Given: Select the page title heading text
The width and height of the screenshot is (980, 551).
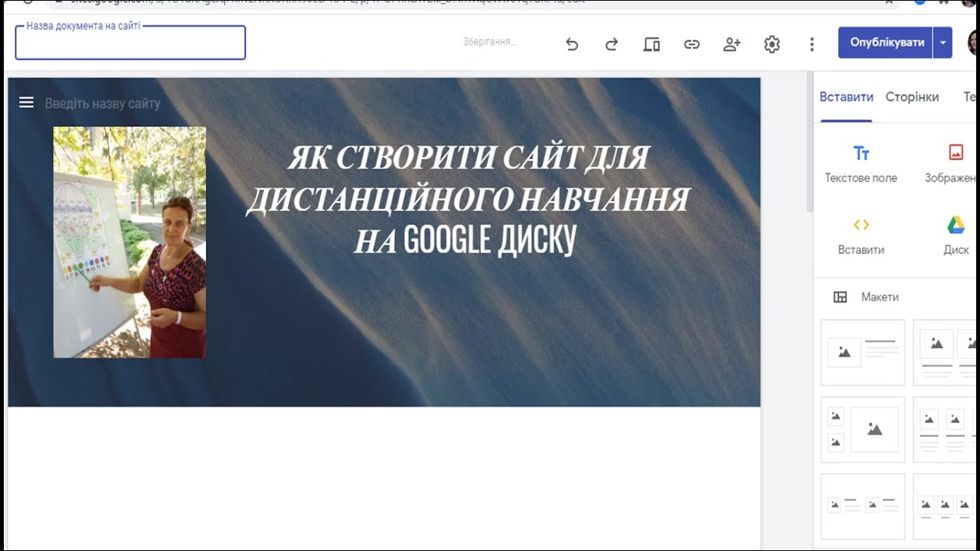Looking at the screenshot, I should 468,200.
